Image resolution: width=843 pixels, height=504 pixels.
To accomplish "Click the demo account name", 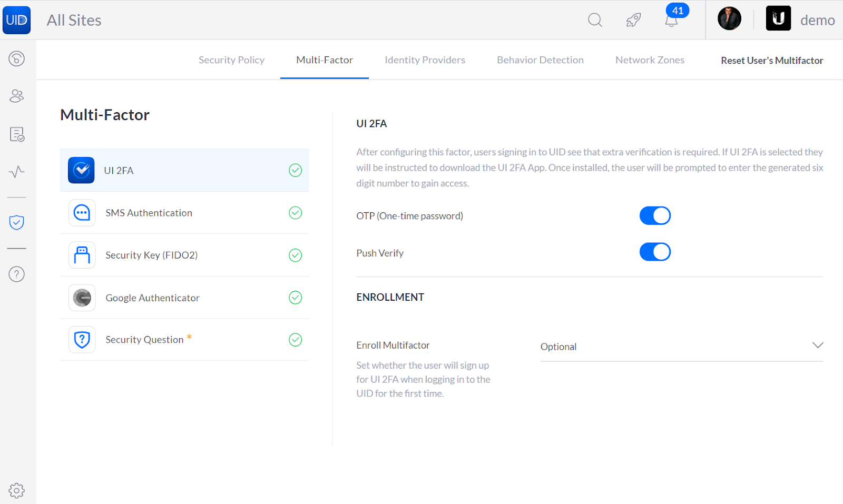I will (x=817, y=20).
